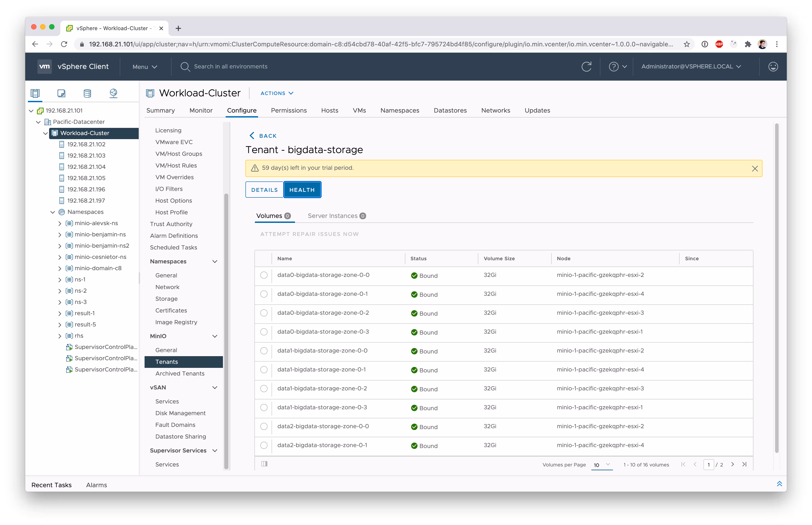This screenshot has width=812, height=525.
Task: Select volume data1-bigdata-storage-zone-0-2 radio
Action: click(264, 389)
